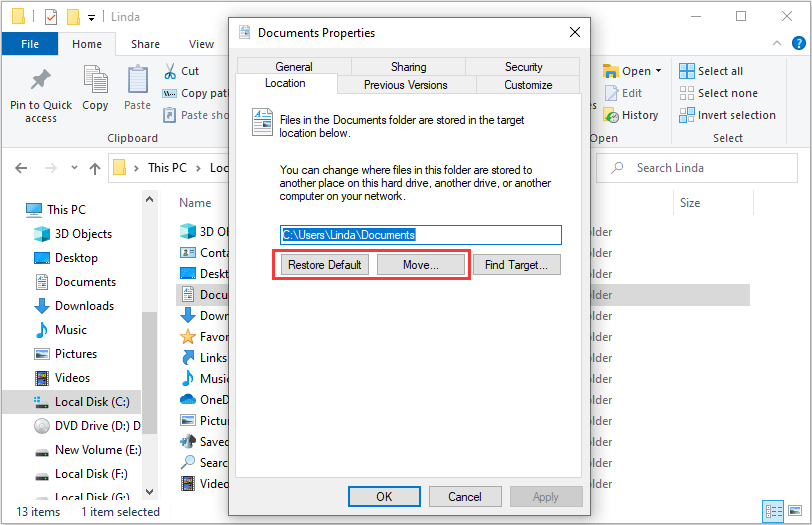Viewport: 812px width, 525px height.
Task: Click breadcrumb chevron after This PC
Action: [x=198, y=168]
